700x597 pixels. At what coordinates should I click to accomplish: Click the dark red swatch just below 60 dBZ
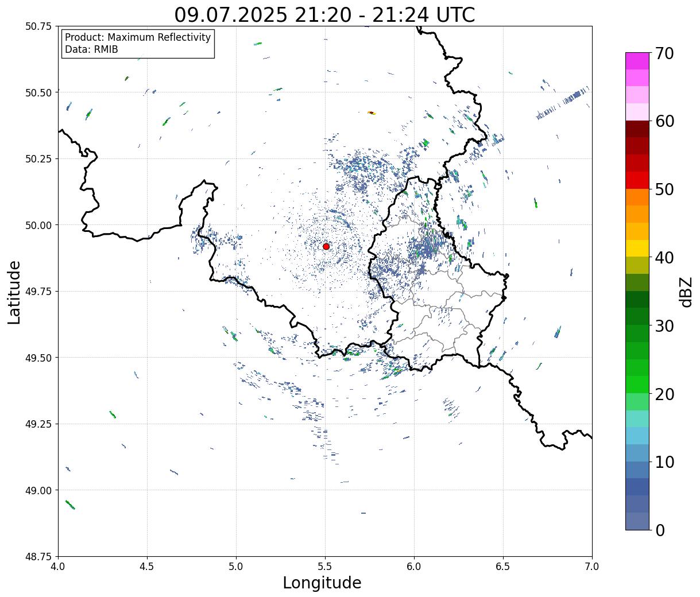pyautogui.click(x=637, y=129)
